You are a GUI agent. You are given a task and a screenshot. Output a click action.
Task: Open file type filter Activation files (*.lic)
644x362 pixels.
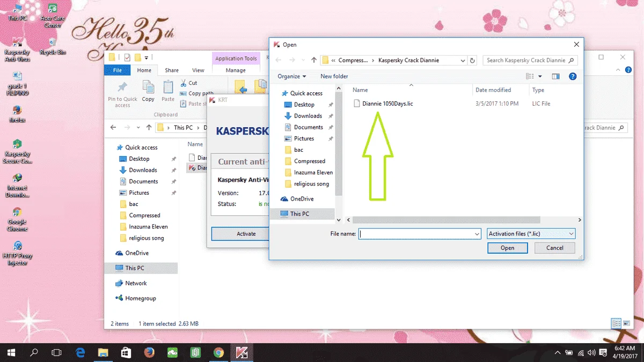coord(531,234)
